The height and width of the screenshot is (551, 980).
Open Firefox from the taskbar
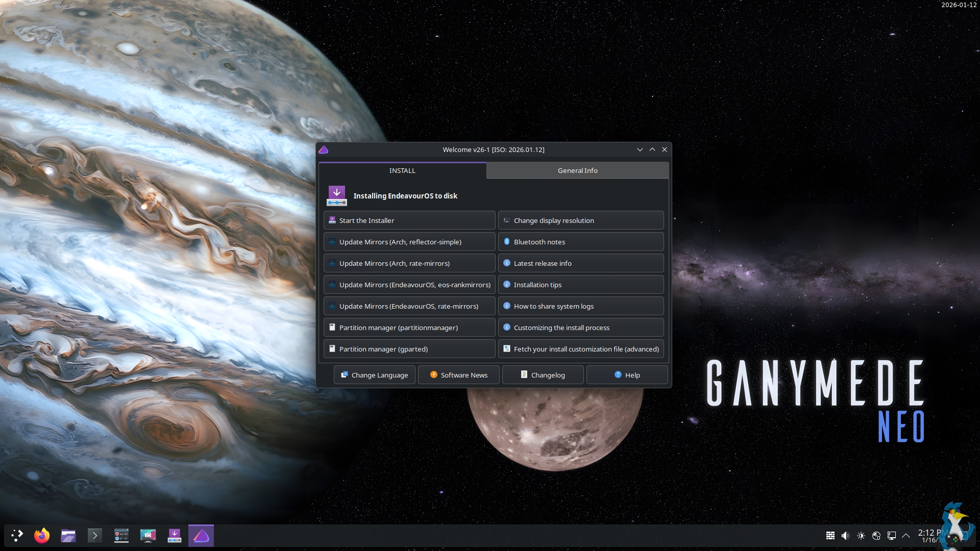click(42, 536)
